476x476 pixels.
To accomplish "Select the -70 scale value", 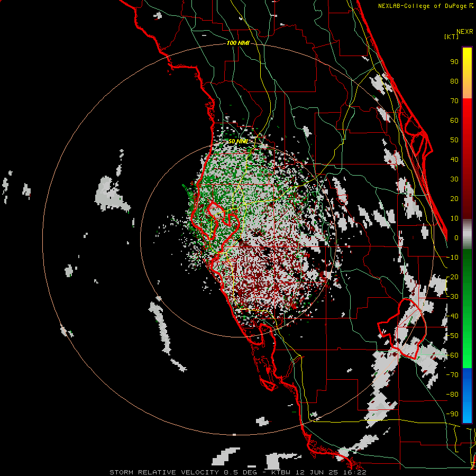I will (x=452, y=375).
